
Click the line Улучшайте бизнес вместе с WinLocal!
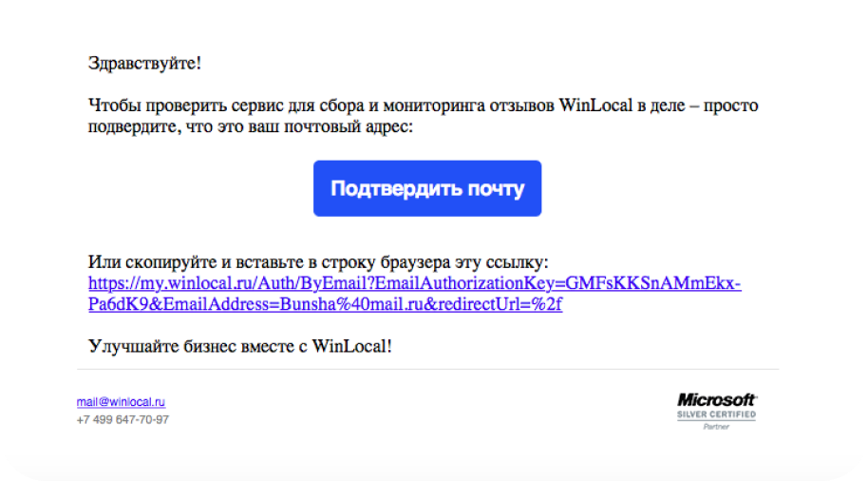(239, 346)
